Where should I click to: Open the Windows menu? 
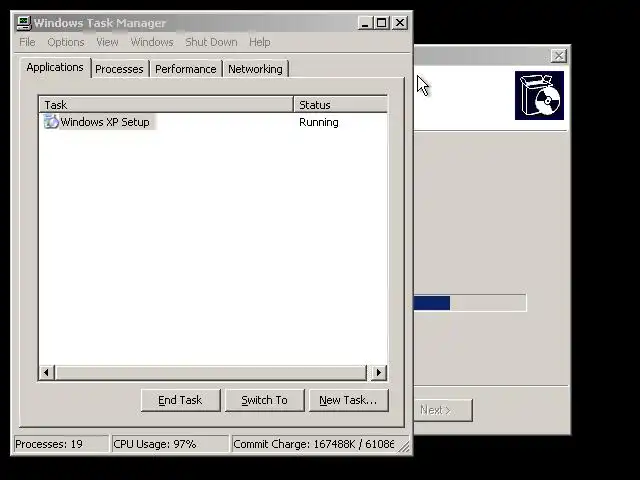click(x=152, y=42)
